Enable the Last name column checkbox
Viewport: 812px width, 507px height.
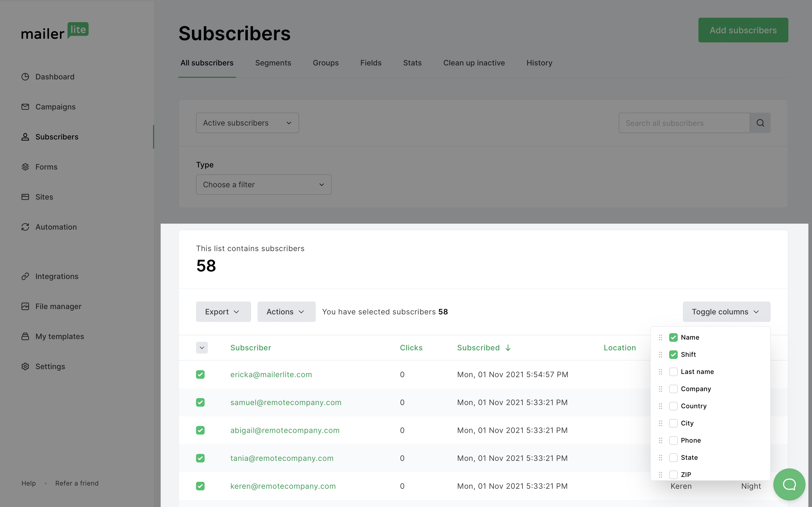tap(673, 372)
